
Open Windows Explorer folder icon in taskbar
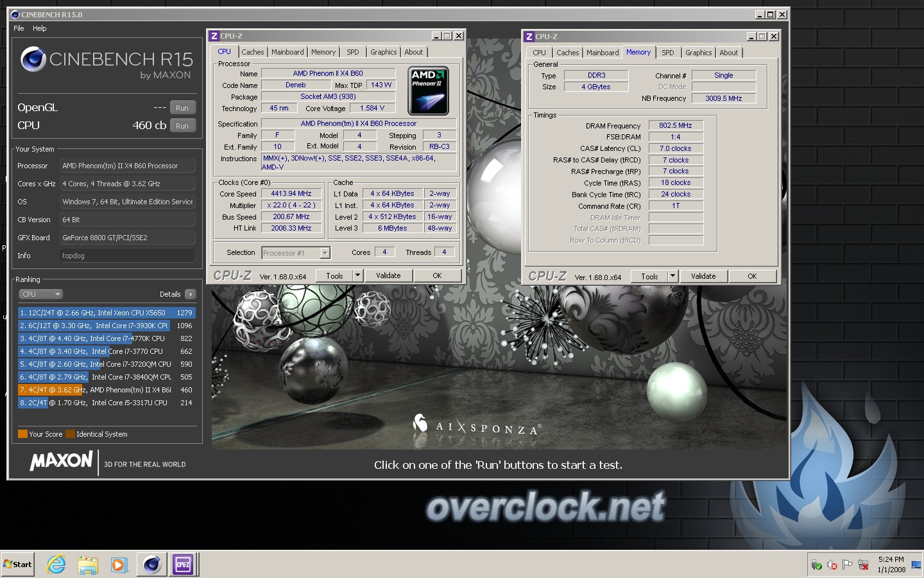[x=88, y=565]
